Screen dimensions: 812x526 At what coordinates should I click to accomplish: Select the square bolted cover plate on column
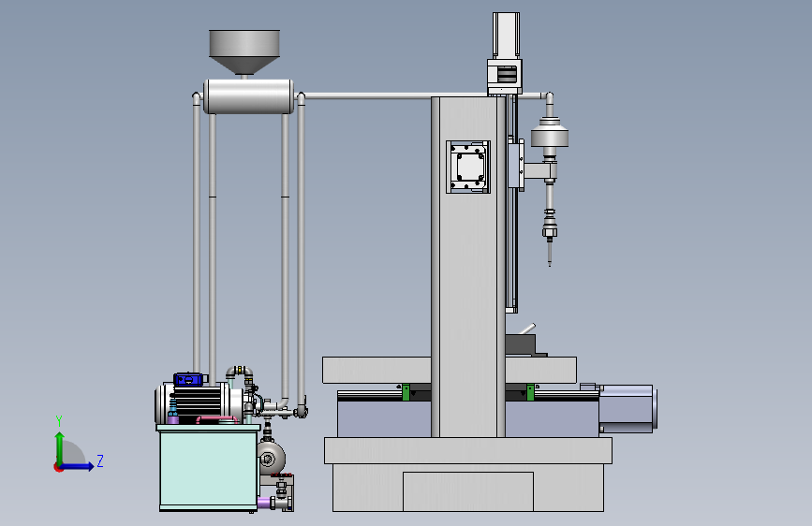468,167
